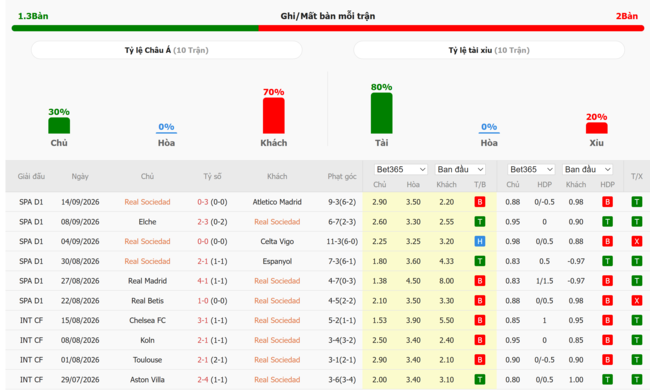Image resolution: width=650 pixels, height=391 pixels.
Task: Open Koln team link
Action: (x=147, y=340)
